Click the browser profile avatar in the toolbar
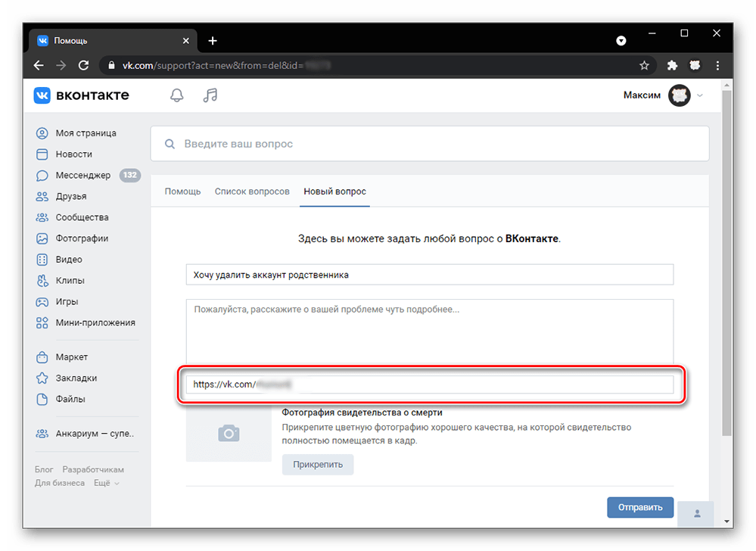This screenshot has width=756, height=551. click(695, 66)
